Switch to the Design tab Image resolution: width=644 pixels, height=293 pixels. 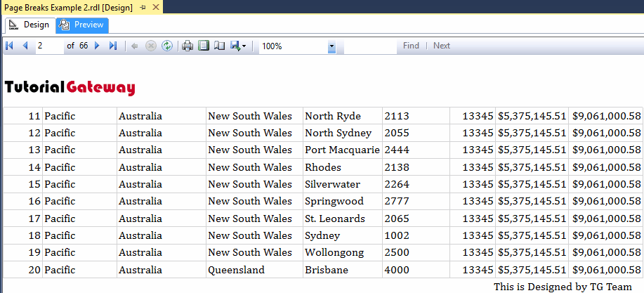coord(29,25)
